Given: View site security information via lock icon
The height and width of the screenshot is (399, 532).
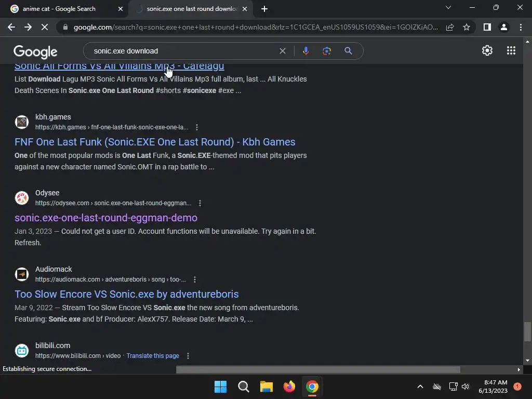Looking at the screenshot, I should [x=65, y=27].
